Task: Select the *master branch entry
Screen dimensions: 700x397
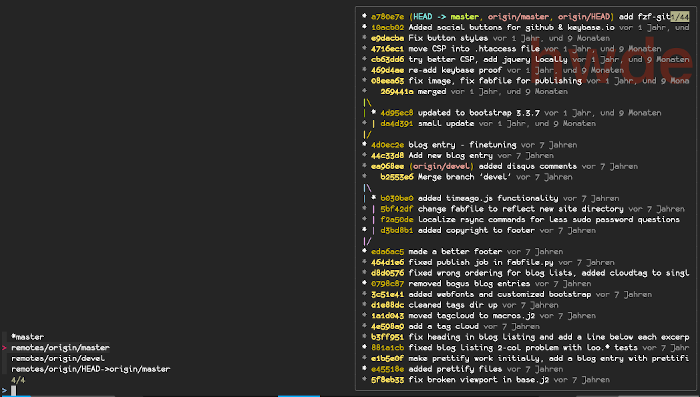Action: pyautogui.click(x=28, y=337)
